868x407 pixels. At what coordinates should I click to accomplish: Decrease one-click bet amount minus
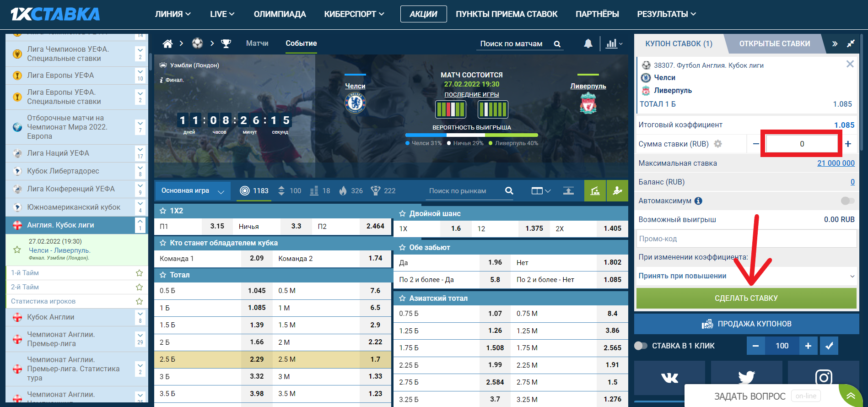[x=756, y=346]
